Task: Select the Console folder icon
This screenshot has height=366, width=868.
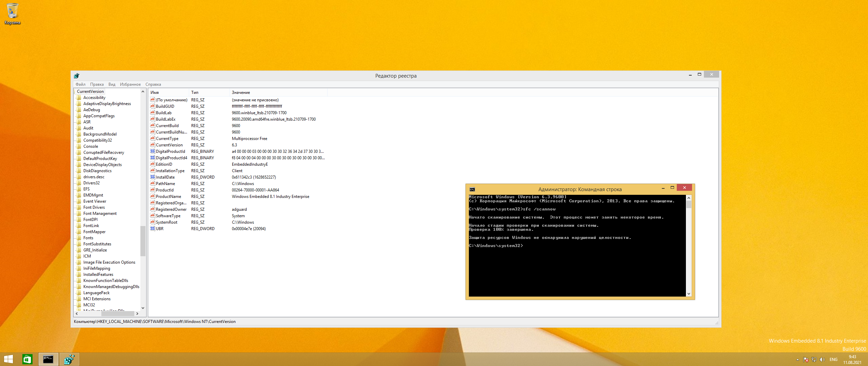Action: 79,146
